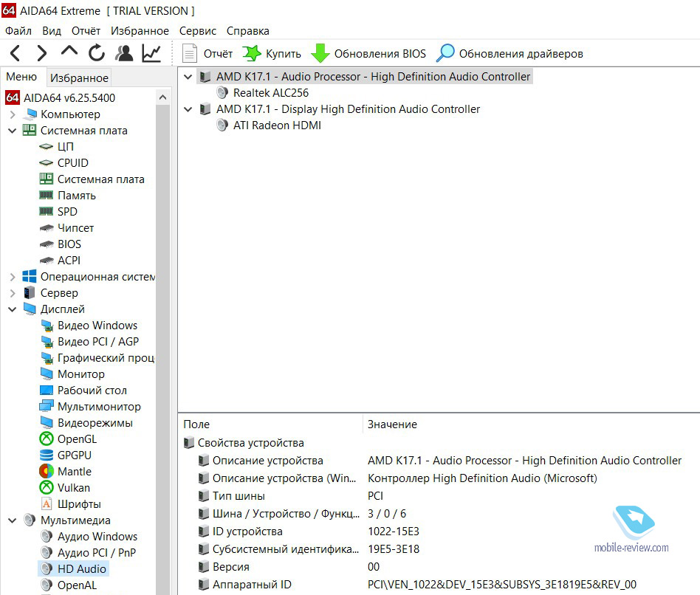This screenshot has height=595, width=700.
Task: Select the Чипсет tree item
Action: (66, 228)
